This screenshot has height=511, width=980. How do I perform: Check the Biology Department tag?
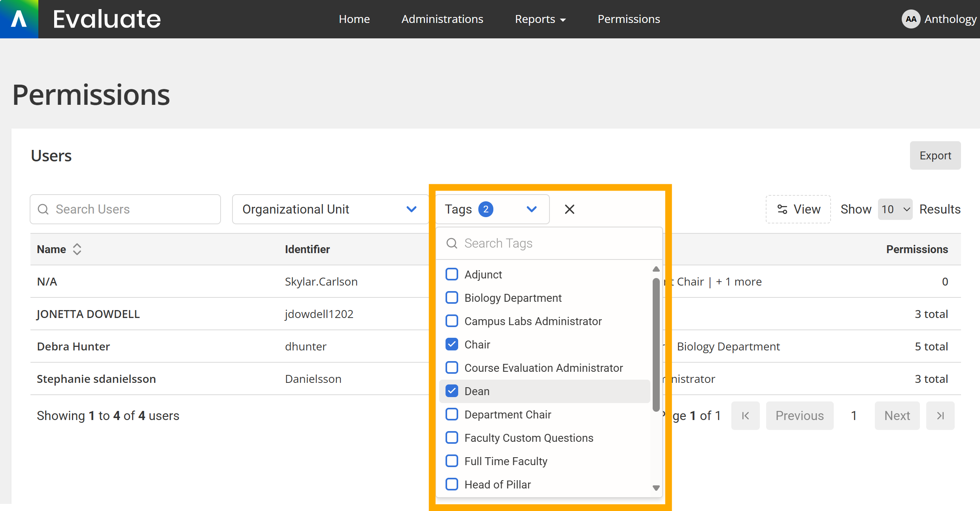click(452, 298)
